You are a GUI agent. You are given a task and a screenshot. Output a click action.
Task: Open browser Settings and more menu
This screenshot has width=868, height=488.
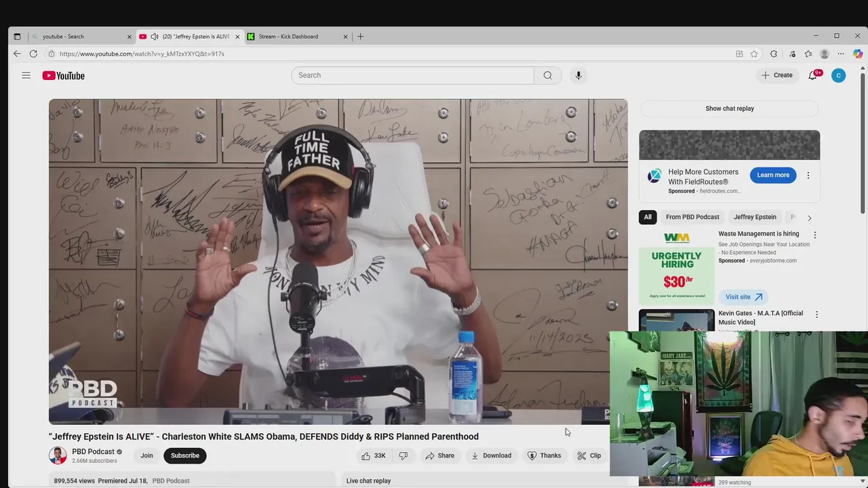(841, 54)
